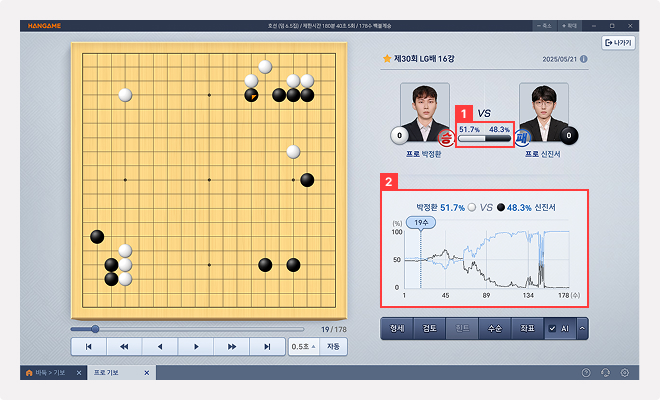660x400 pixels.
Task: Open help via the question mark icon
Action: [586, 373]
